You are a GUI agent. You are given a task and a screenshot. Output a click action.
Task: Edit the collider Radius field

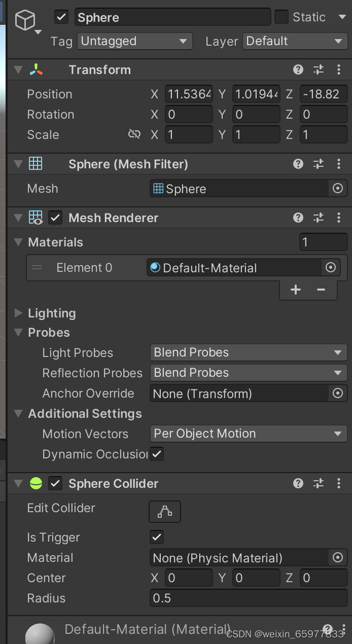coord(249,598)
